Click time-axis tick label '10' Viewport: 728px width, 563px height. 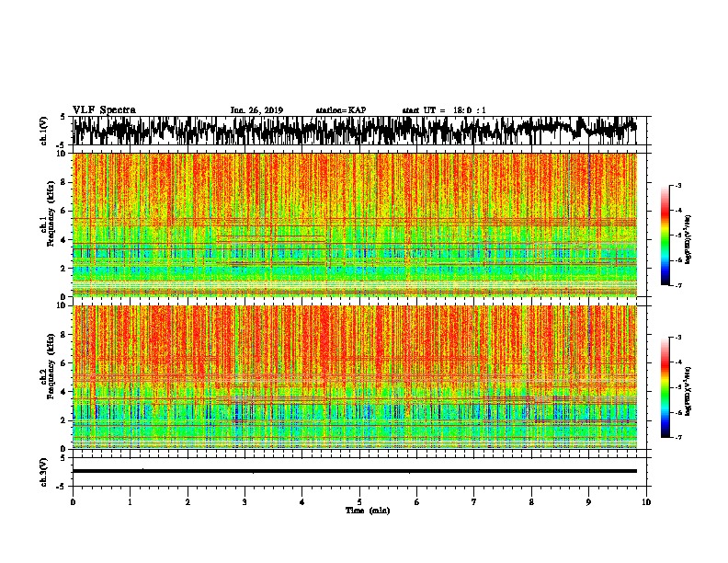click(646, 502)
